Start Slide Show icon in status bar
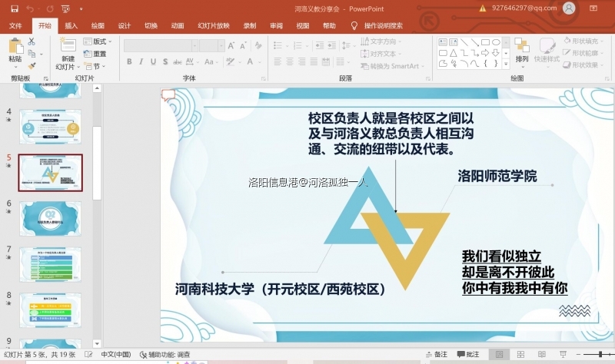Screen dimensions: 615x364 tap(563, 354)
